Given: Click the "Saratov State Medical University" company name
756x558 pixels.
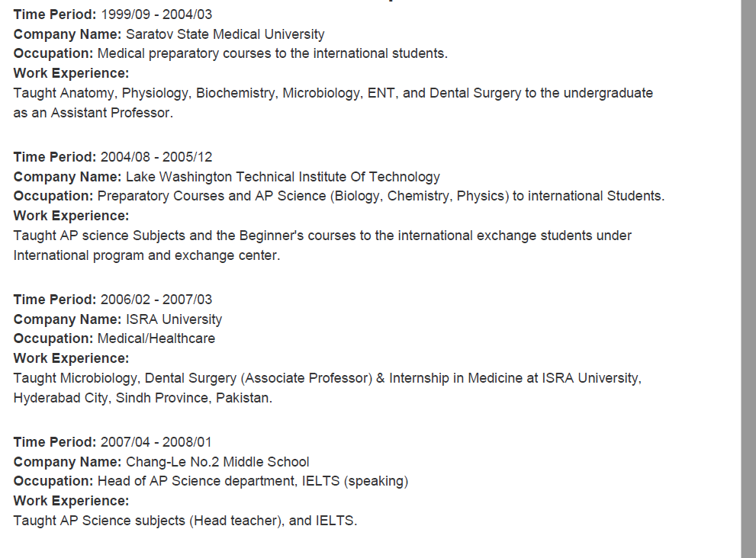Looking at the screenshot, I should coord(225,34).
